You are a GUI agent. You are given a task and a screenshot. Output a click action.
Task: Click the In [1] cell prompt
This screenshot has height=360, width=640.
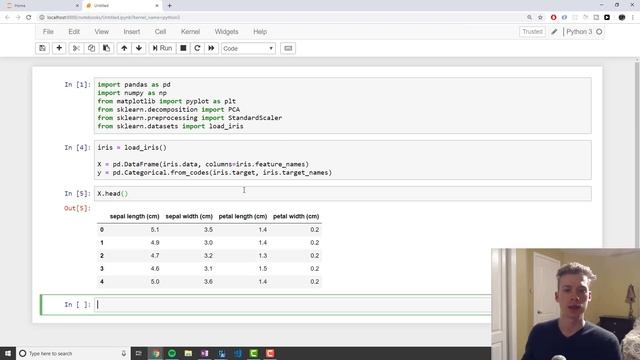77,84
